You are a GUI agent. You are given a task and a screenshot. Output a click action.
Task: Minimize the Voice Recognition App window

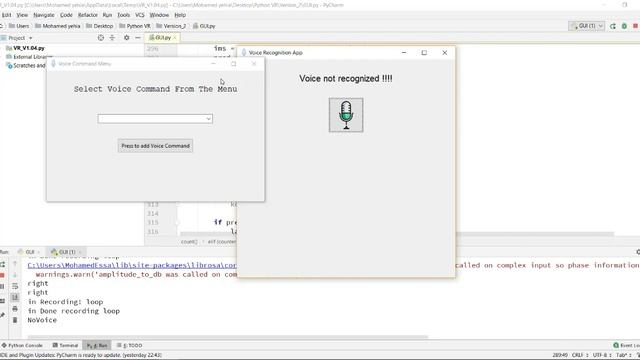tap(404, 53)
